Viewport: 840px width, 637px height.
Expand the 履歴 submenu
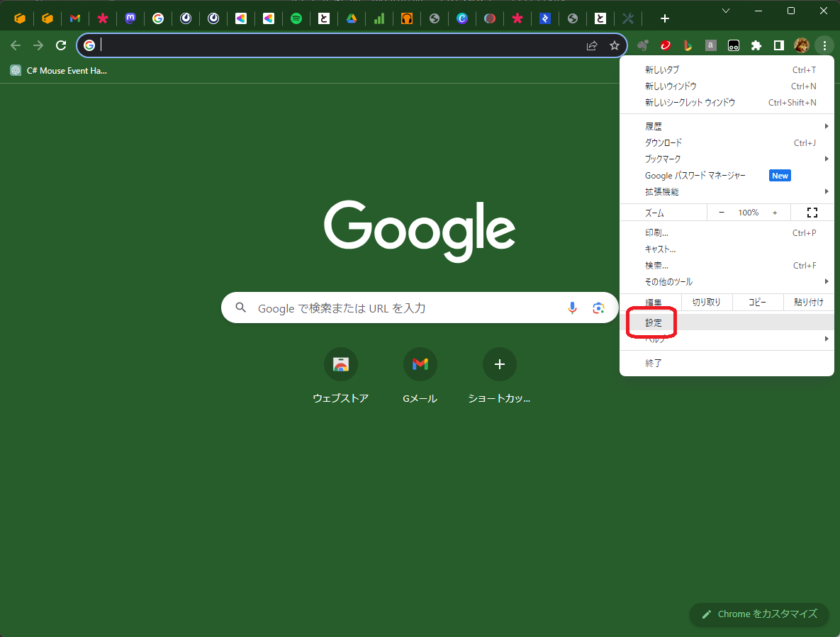point(653,125)
